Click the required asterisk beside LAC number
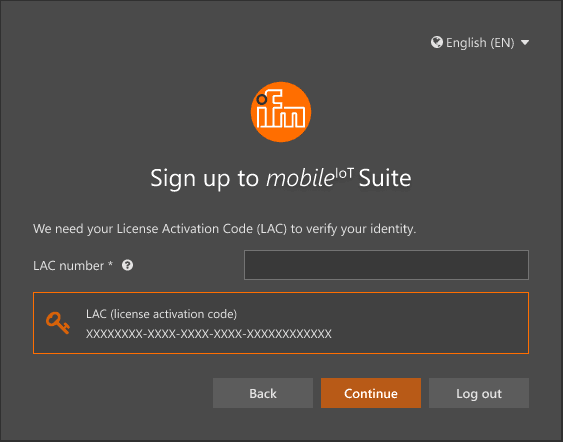The width and height of the screenshot is (563, 442). pos(111,264)
